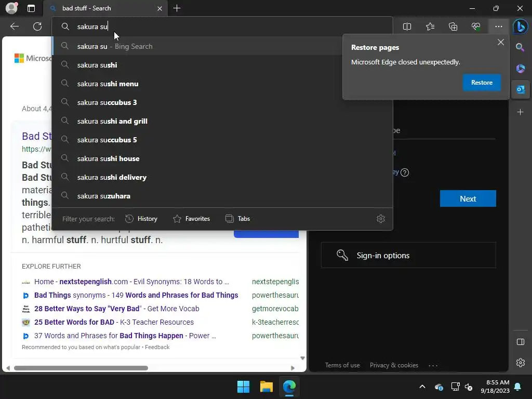Open sidebar settings gear icon
Screen dimensions: 532x399
(x=520, y=363)
